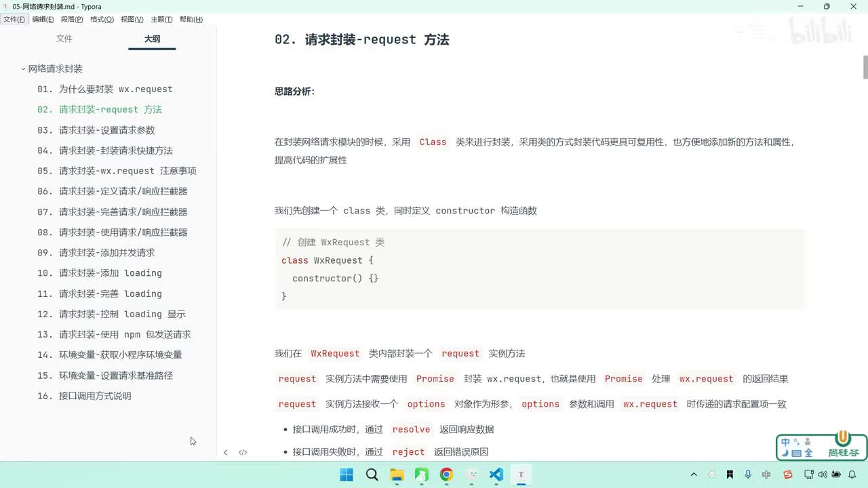
Task: Open Visual Studio Code from taskbar
Action: tap(496, 474)
